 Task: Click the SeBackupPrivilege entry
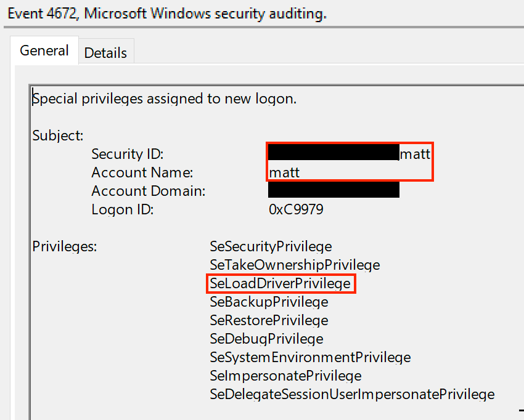(269, 302)
